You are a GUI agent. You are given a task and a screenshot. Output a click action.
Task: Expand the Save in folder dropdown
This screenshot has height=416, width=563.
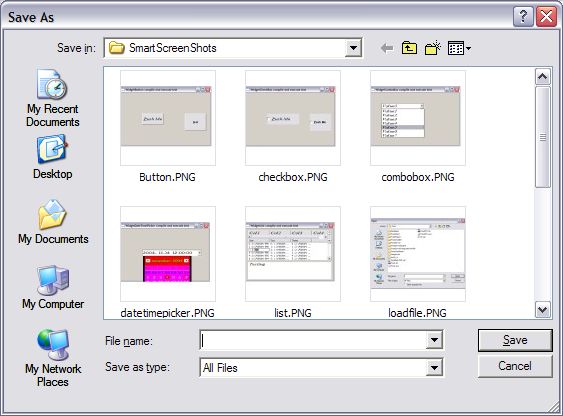tap(353, 48)
